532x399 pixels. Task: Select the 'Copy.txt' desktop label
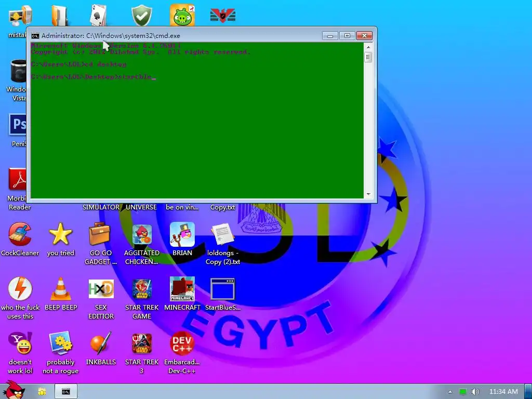pos(222,207)
